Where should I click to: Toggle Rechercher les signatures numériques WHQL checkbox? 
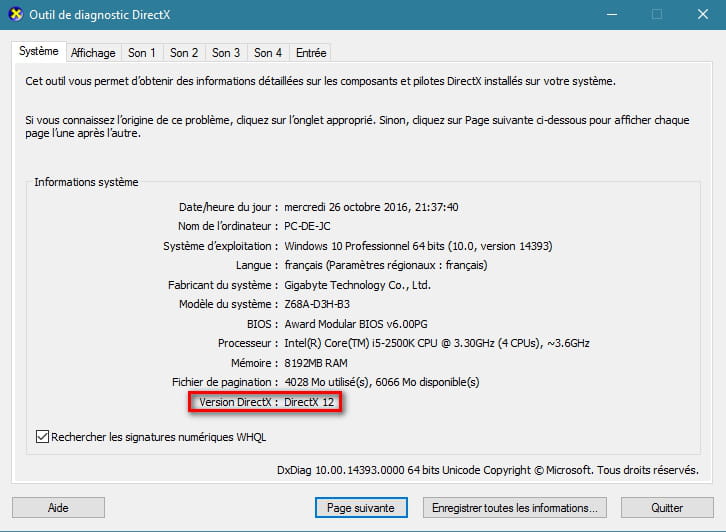click(42, 437)
